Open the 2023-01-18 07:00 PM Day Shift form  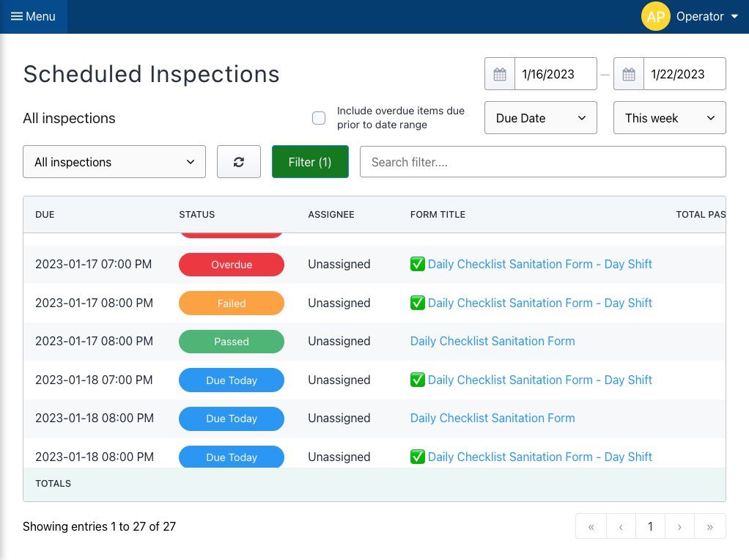(x=540, y=380)
